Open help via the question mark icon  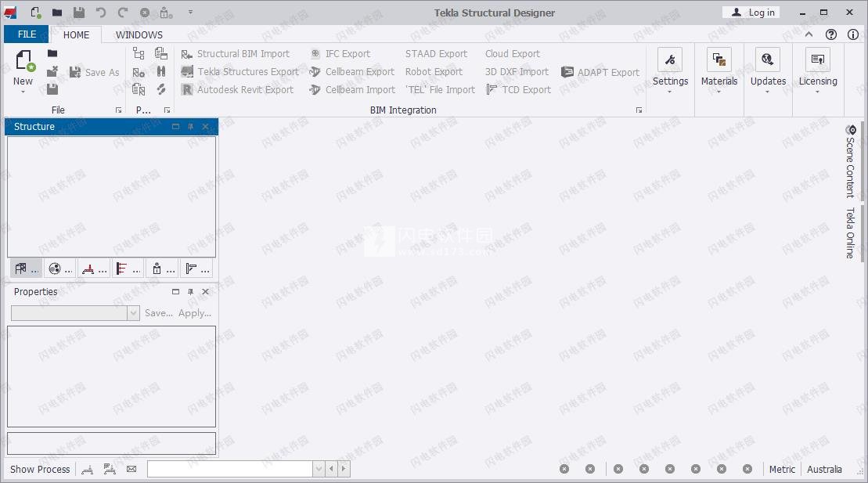tap(831, 34)
